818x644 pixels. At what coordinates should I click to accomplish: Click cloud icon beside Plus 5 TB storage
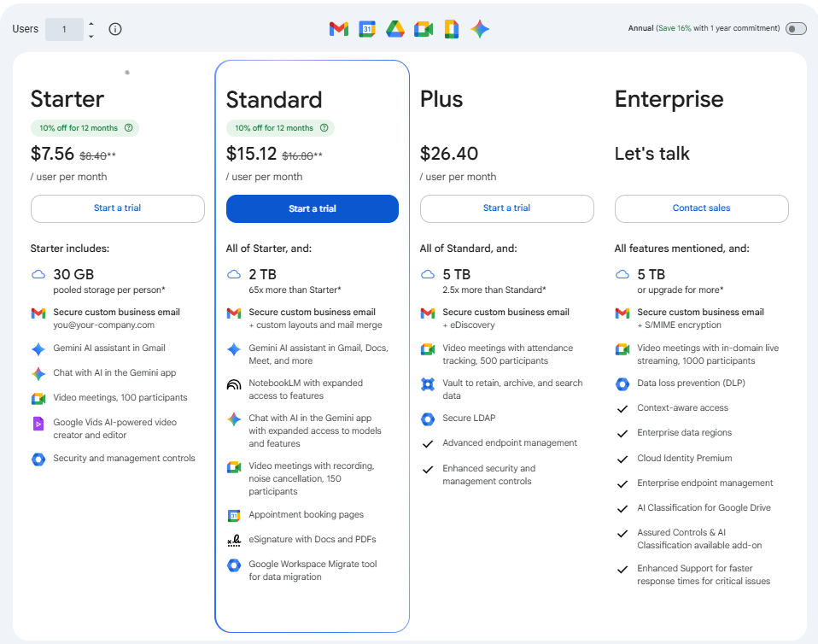[x=428, y=274]
